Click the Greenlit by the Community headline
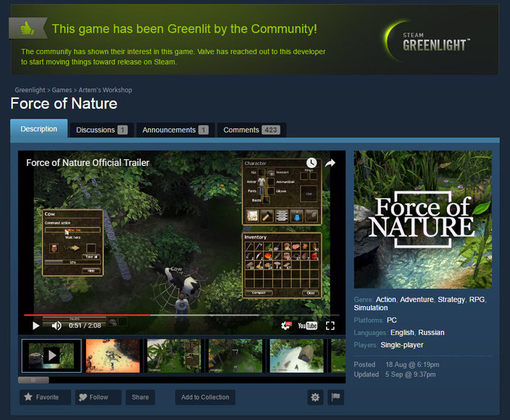 pos(185,29)
